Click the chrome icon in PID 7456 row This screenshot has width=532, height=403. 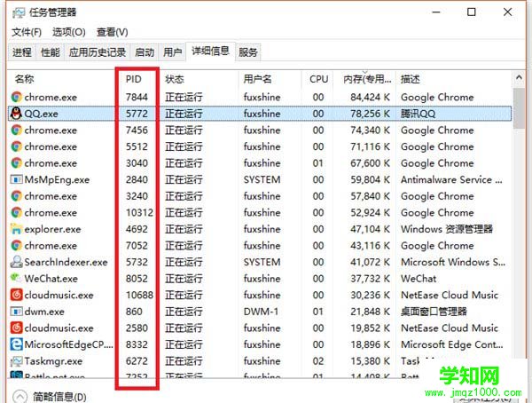tap(16, 130)
